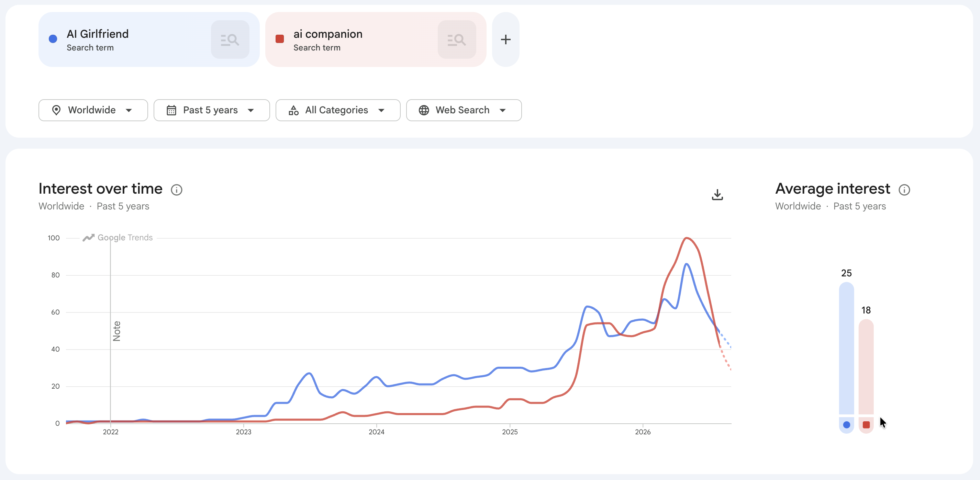The height and width of the screenshot is (480, 980).
Task: Click the 2025 label on the time axis
Action: point(510,432)
